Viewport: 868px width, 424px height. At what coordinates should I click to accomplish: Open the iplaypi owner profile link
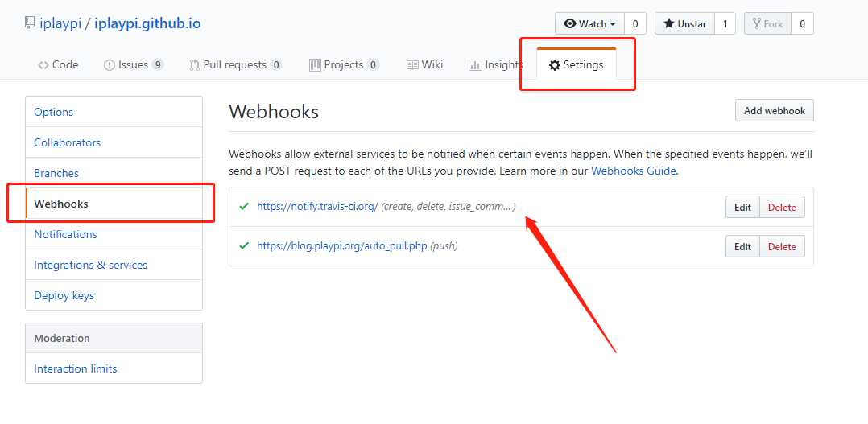[61, 24]
